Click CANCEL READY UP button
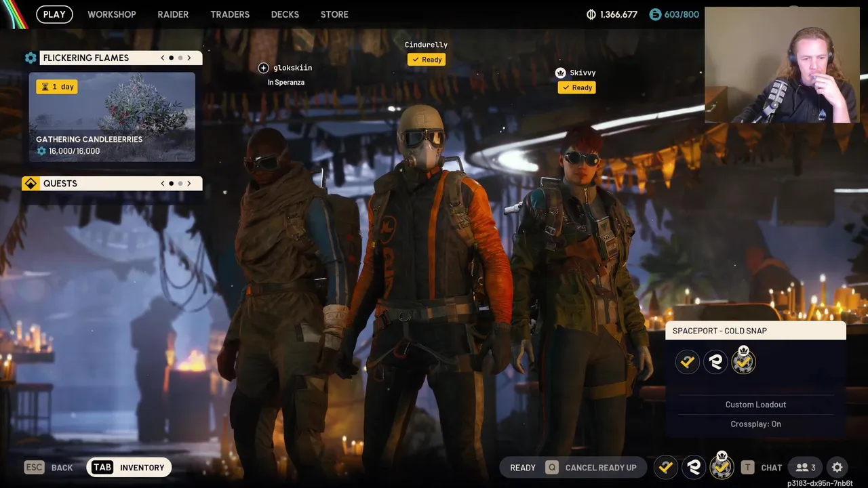 (x=591, y=468)
